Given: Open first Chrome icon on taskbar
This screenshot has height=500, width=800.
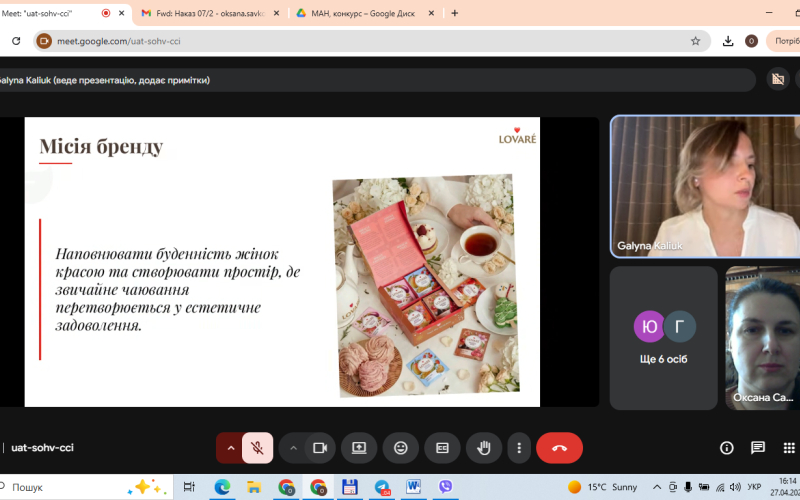Looking at the screenshot, I should coord(286,487).
